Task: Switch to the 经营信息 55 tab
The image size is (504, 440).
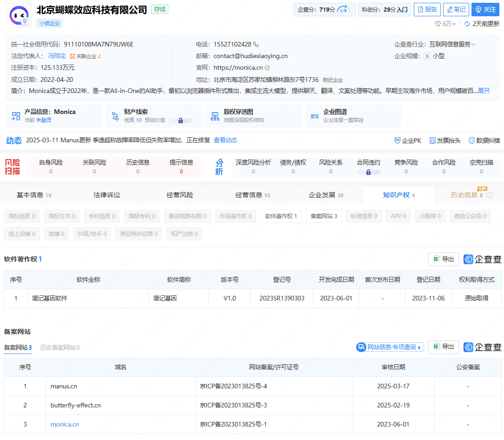Action: [252, 195]
